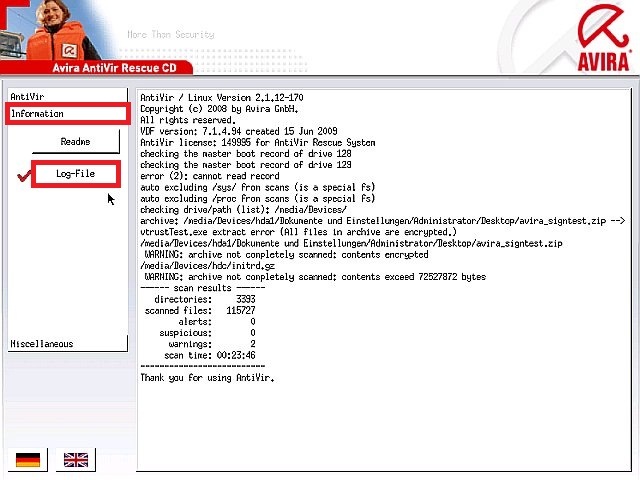640x480 pixels.
Task: Click the 'VDF version: 7.1.4.94' line
Action: click(239, 131)
